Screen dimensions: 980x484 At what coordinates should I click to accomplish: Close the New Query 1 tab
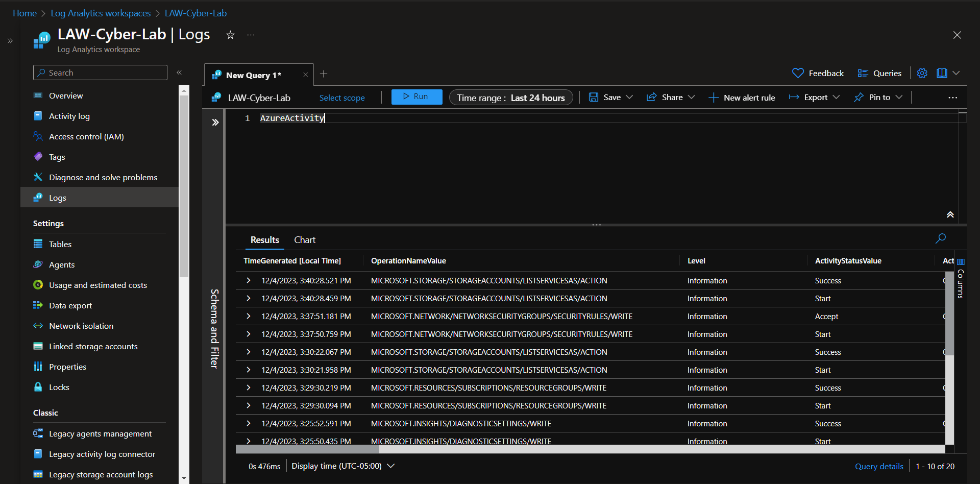[x=305, y=75]
